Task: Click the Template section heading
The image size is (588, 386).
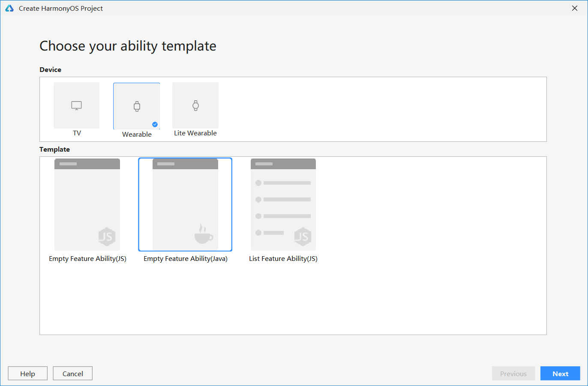Action: (54, 149)
